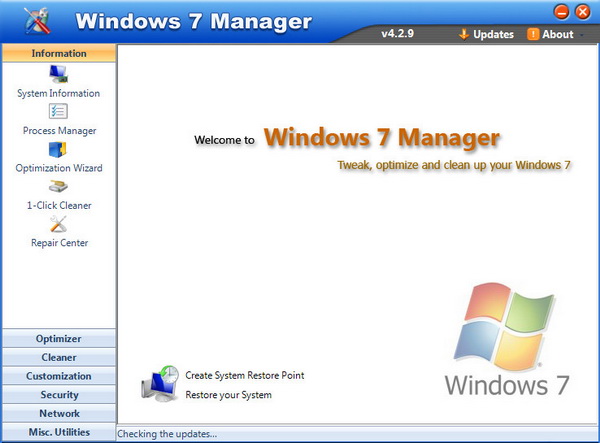Open the Network category tab
Screen dimensions: 600x443
[x=58, y=413]
